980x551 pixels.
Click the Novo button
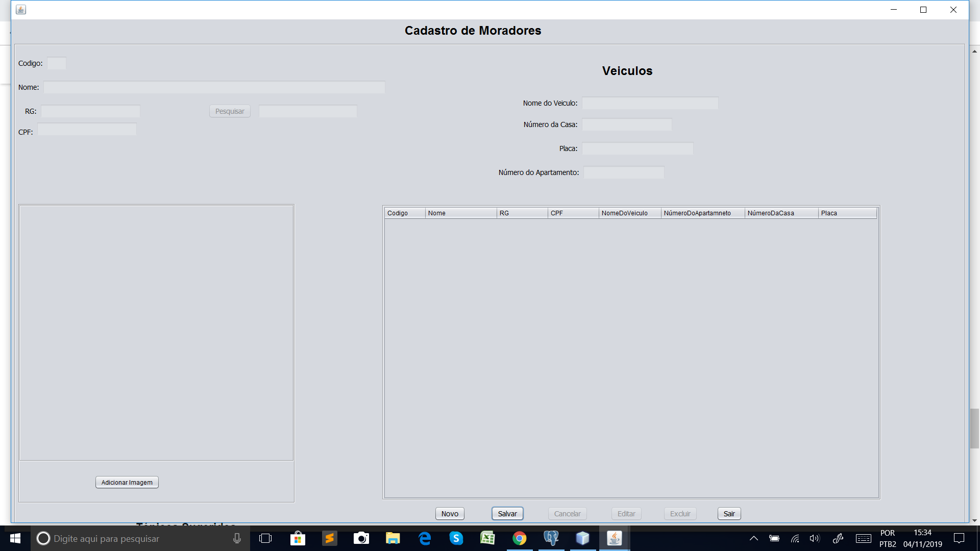[x=450, y=514]
